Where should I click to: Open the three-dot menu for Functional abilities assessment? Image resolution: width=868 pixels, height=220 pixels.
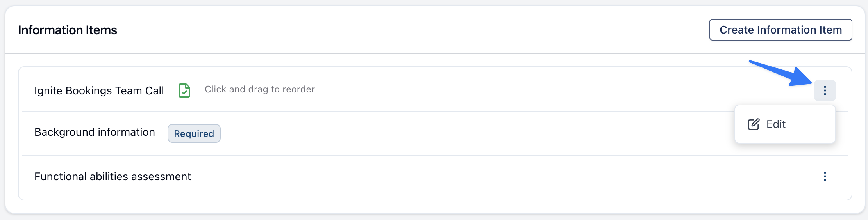click(825, 176)
